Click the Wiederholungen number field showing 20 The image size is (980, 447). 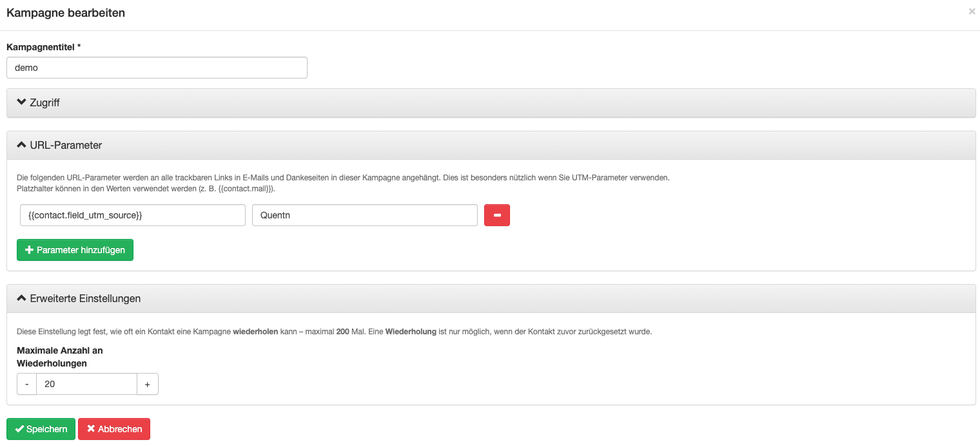[x=86, y=384]
